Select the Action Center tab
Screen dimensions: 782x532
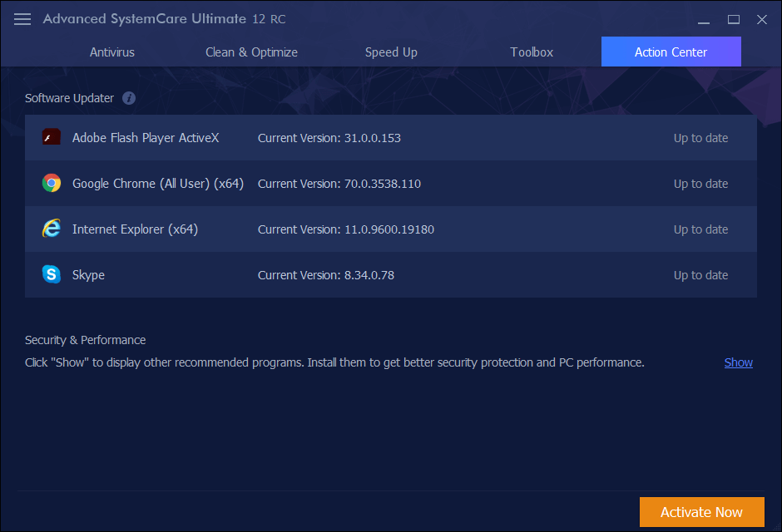pyautogui.click(x=671, y=52)
